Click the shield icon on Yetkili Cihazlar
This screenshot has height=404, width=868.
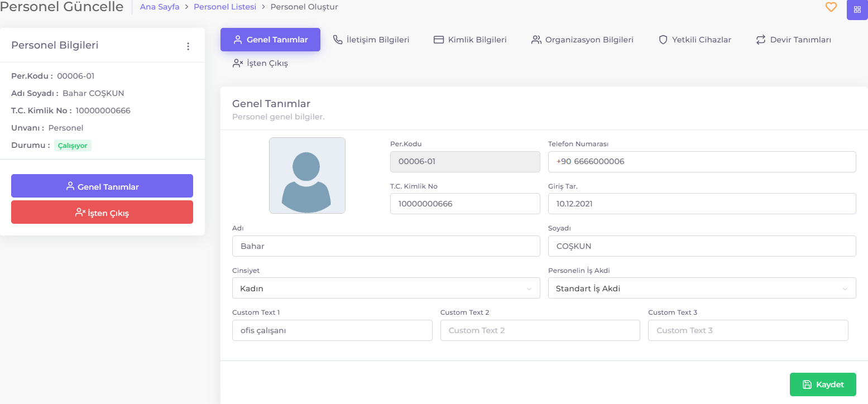pos(663,40)
